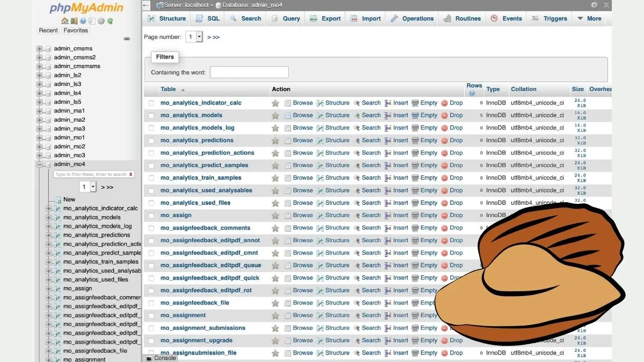The width and height of the screenshot is (644, 362).
Task: Click Insert icon for mo_analytics_used_files
Action: [x=388, y=203]
